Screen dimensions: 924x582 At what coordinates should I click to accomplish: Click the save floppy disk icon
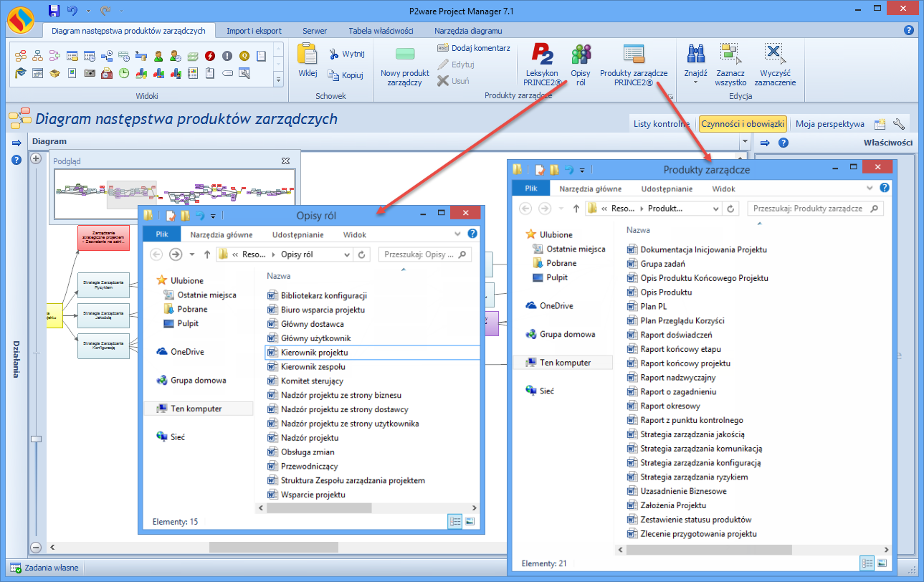[54, 10]
